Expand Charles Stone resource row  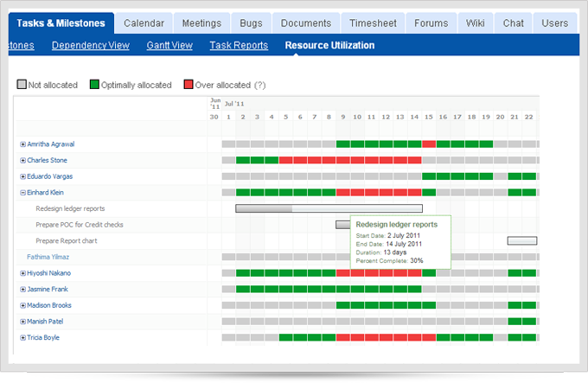tap(22, 161)
